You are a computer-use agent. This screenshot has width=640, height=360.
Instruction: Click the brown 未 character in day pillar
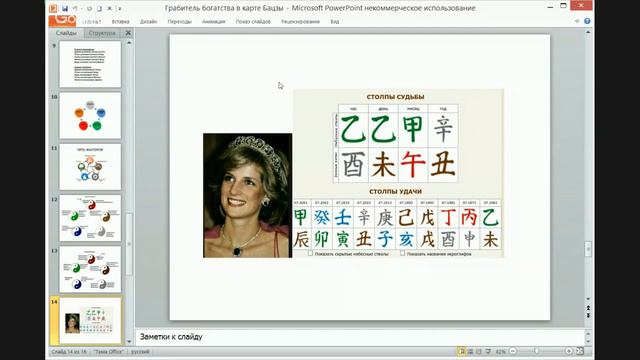(383, 164)
